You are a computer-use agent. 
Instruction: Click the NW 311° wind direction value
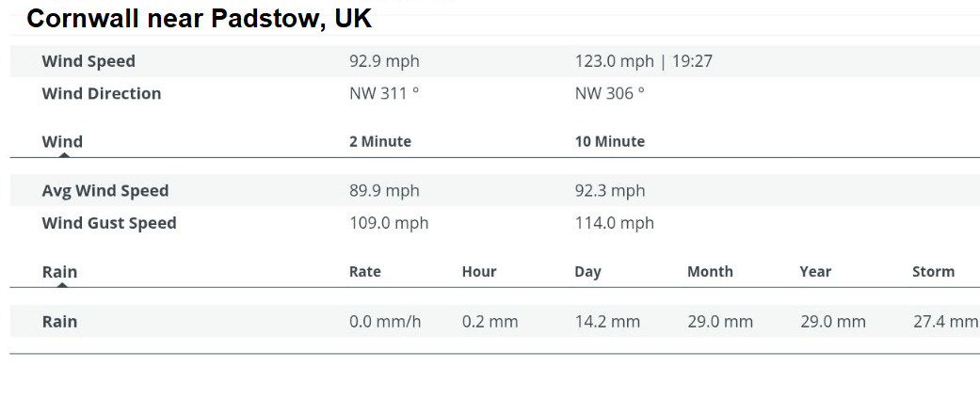pos(384,93)
